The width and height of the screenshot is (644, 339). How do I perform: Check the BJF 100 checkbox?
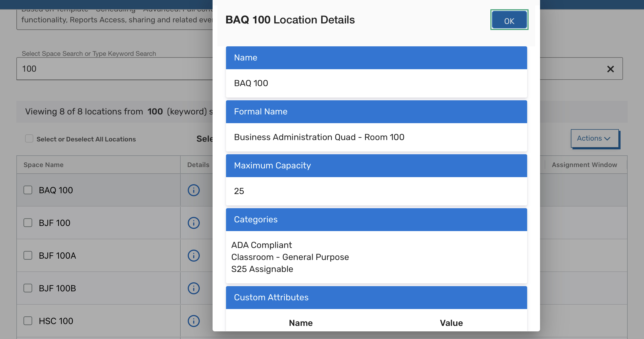pos(28,223)
